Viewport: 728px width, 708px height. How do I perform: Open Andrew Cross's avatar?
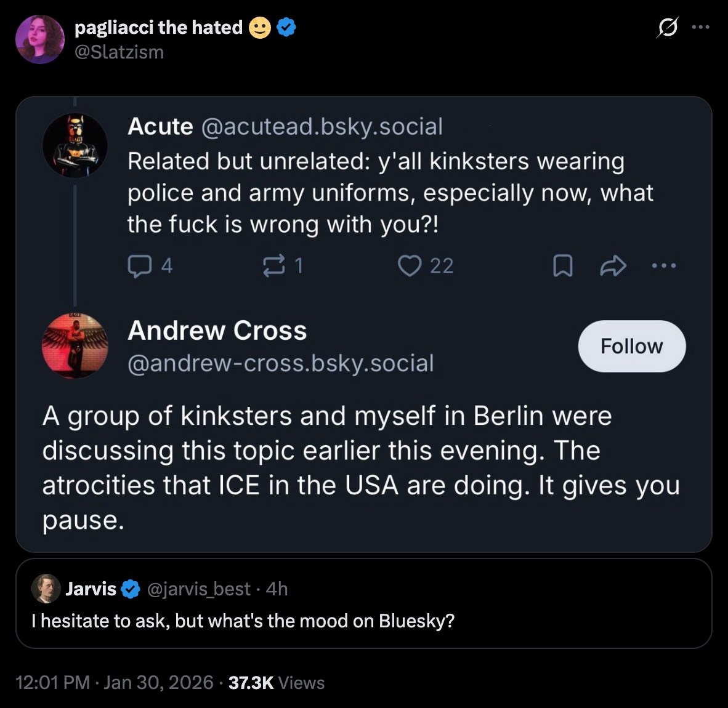click(75, 345)
